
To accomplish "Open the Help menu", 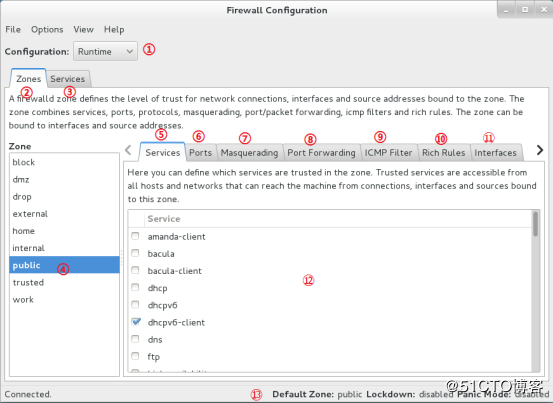I will pos(114,30).
